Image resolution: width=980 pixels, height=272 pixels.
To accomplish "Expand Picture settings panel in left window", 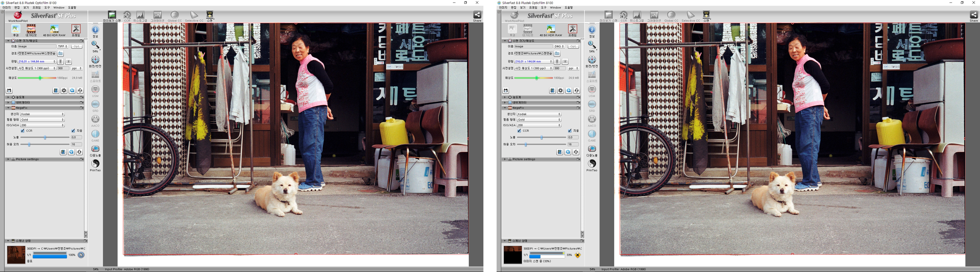I will [8, 159].
